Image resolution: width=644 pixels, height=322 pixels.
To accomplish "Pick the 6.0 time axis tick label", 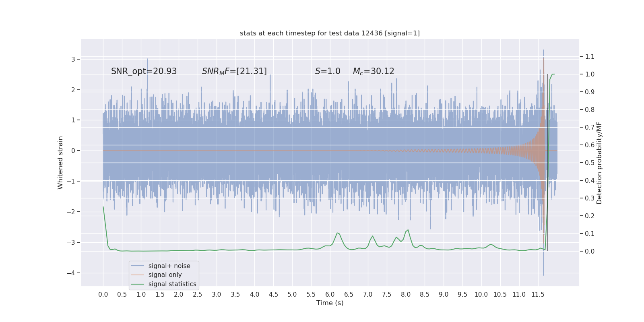I will pos(330,294).
